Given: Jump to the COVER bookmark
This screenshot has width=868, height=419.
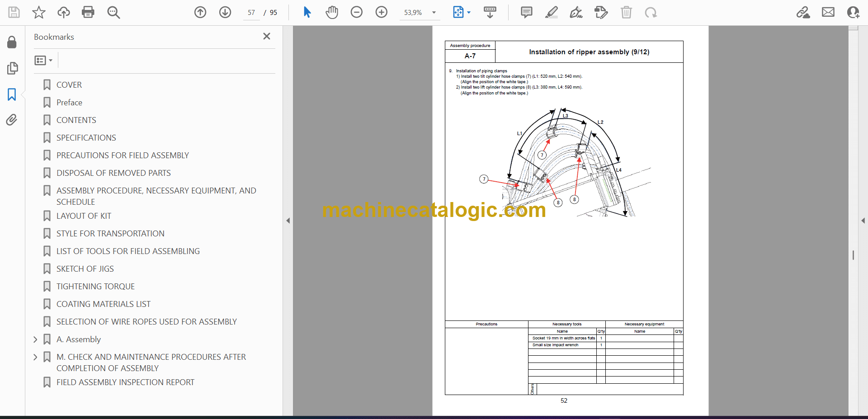Looking at the screenshot, I should (69, 85).
